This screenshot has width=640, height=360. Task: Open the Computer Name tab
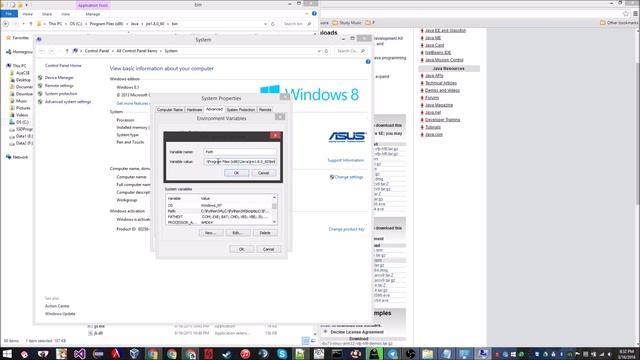[x=170, y=110]
